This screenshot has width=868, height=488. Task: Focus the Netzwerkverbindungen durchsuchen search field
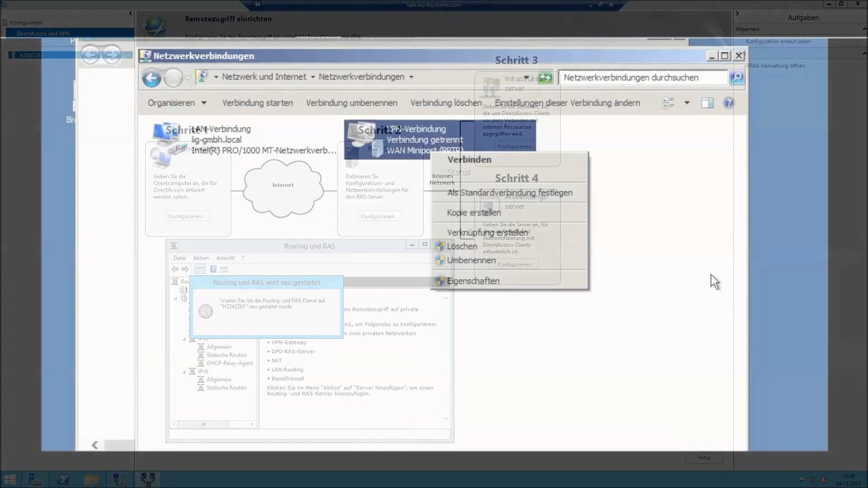coord(642,77)
